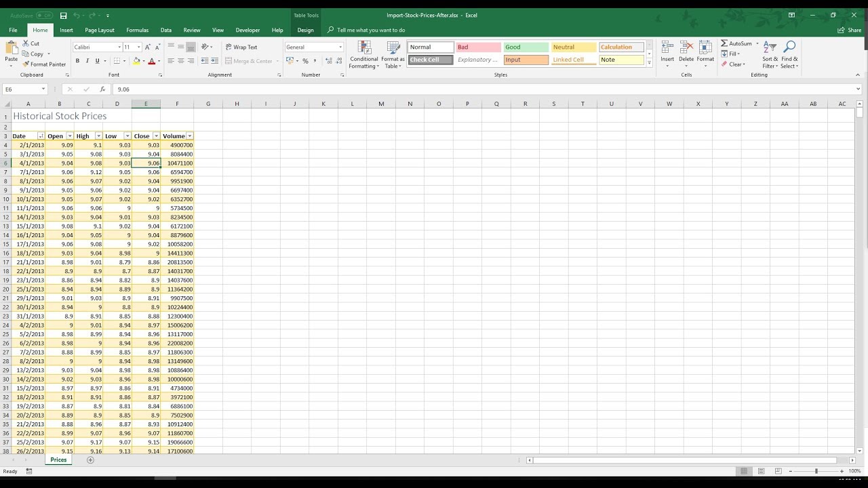The height and width of the screenshot is (488, 868).
Task: Open text orientation options
Action: (207, 47)
